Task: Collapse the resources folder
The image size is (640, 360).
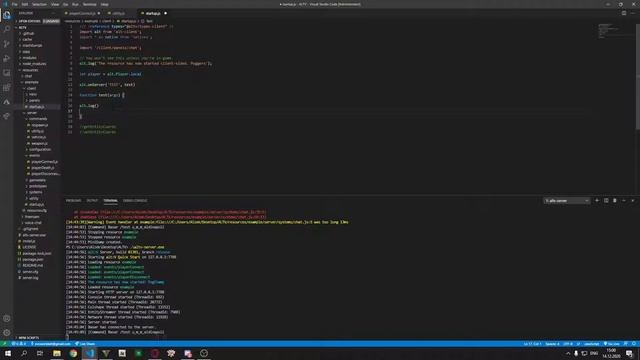Action: 30,70
